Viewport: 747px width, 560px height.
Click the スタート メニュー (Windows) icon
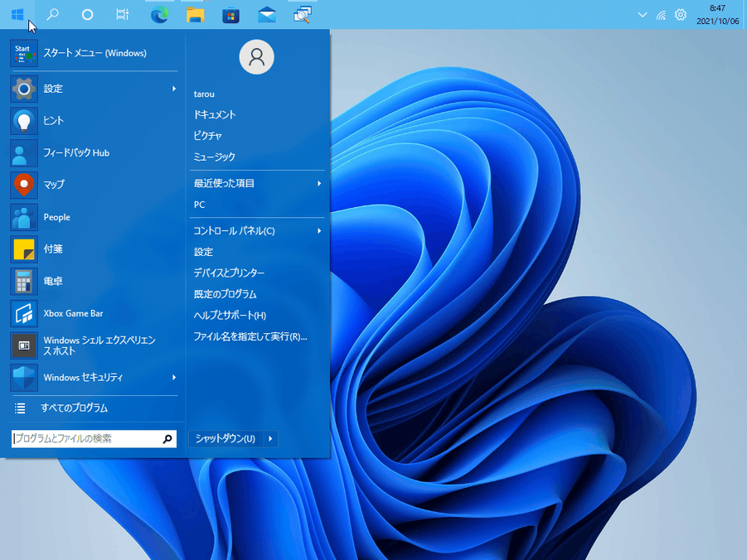pos(24,53)
